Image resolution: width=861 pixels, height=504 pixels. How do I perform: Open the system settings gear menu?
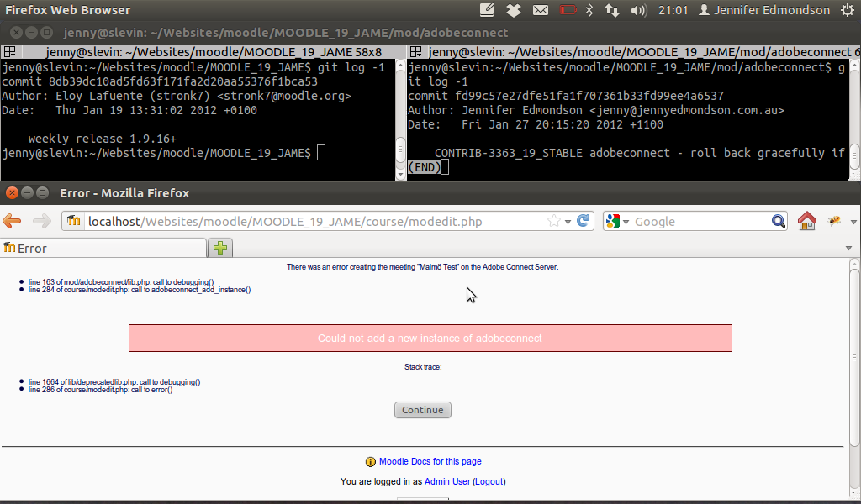[848, 10]
